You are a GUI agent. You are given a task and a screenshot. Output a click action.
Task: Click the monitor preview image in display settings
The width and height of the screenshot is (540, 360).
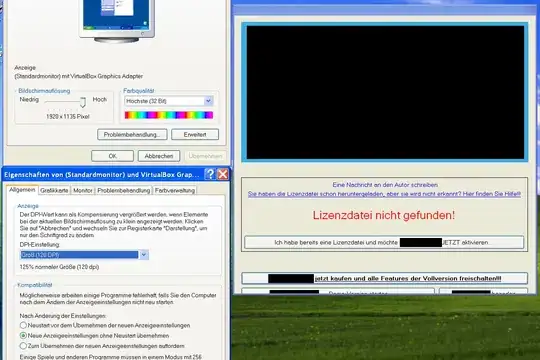[117, 21]
